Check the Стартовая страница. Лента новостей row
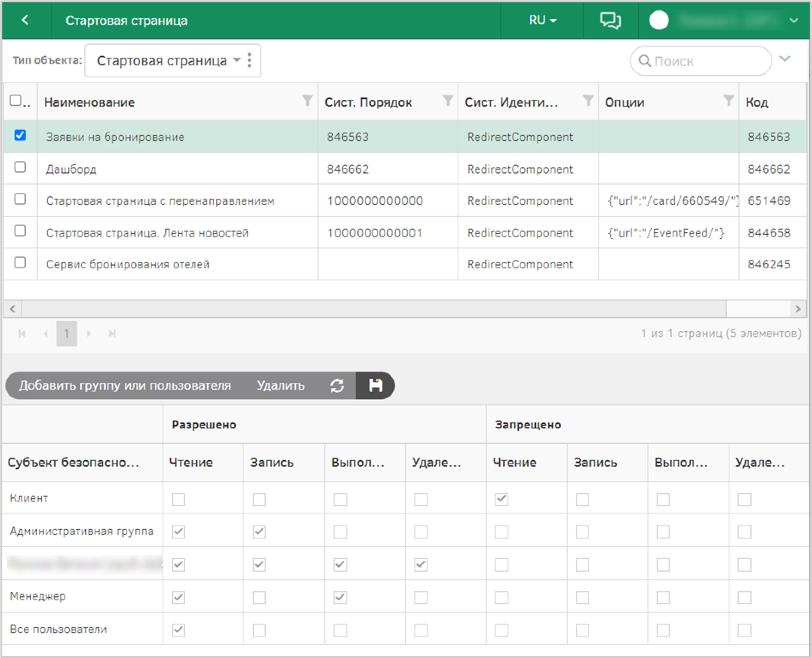The height and width of the screenshot is (658, 812). click(20, 231)
